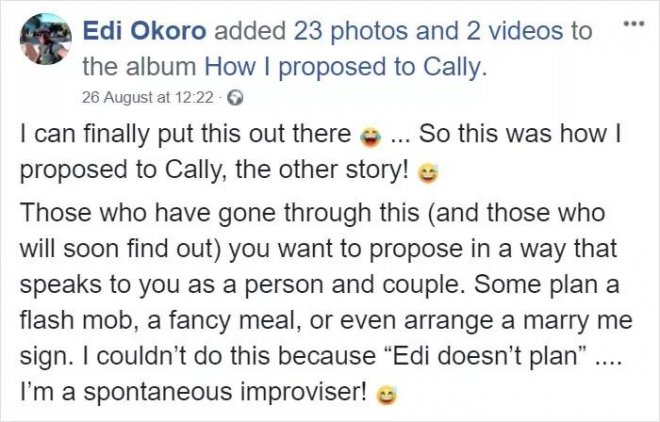Open Edi Okoro's profile picture
660x422 pixels.
(42, 40)
